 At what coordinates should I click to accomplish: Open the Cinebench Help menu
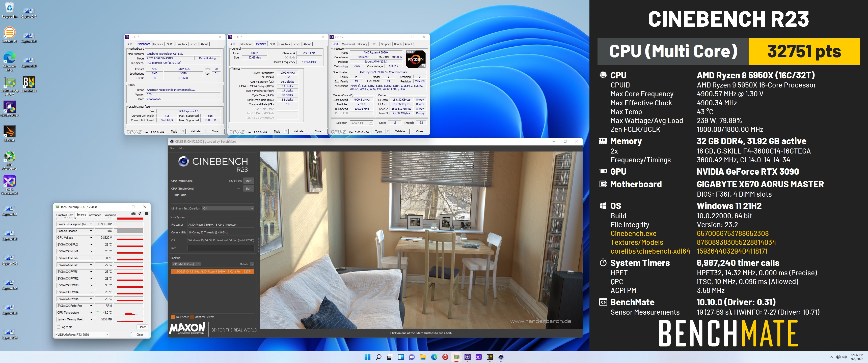(181, 148)
